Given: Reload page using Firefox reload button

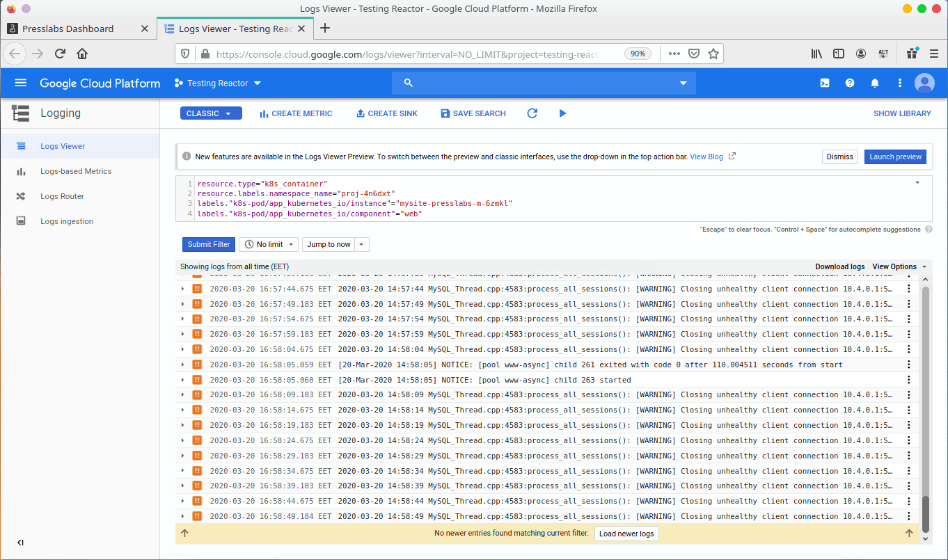Looking at the screenshot, I should [60, 54].
